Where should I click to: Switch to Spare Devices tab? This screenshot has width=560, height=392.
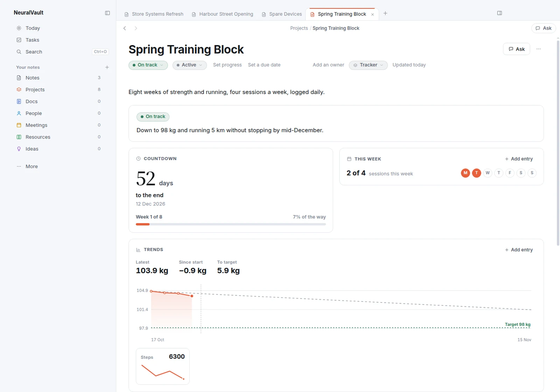click(282, 14)
